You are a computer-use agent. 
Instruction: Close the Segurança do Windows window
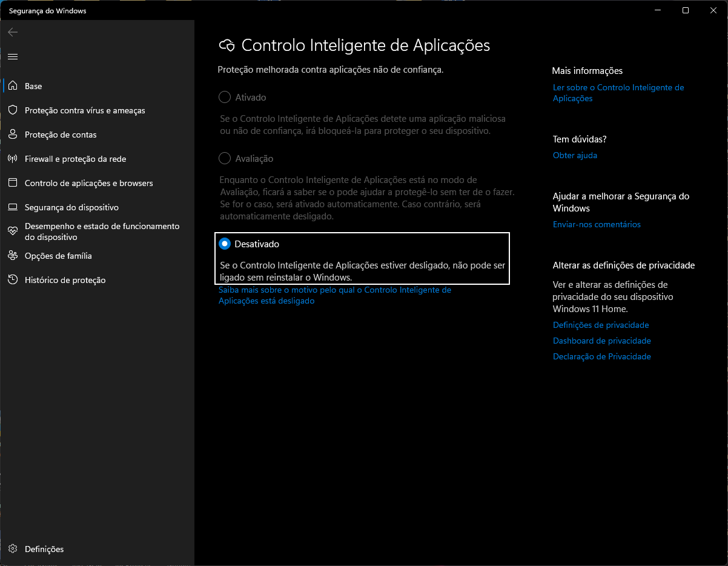point(713,10)
